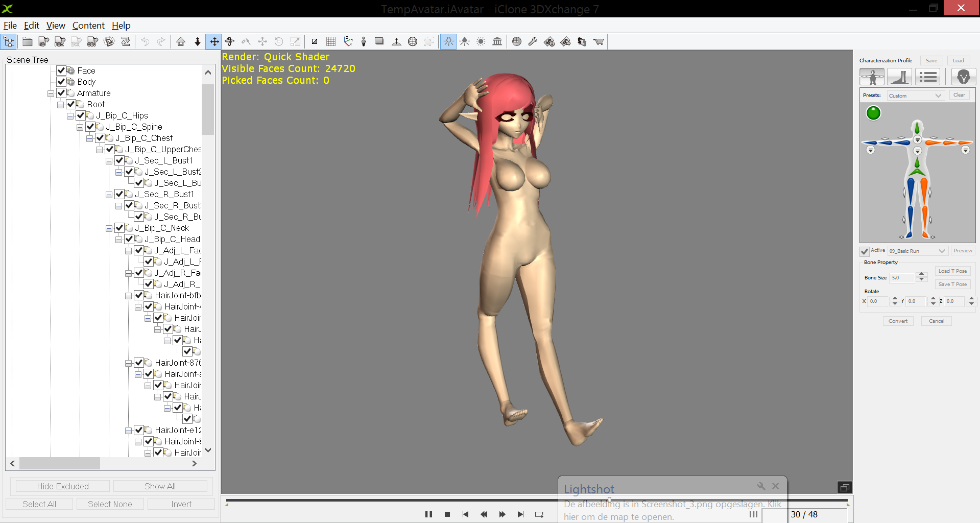This screenshot has width=980, height=523.
Task: Toggle the grid display icon
Action: (x=331, y=42)
